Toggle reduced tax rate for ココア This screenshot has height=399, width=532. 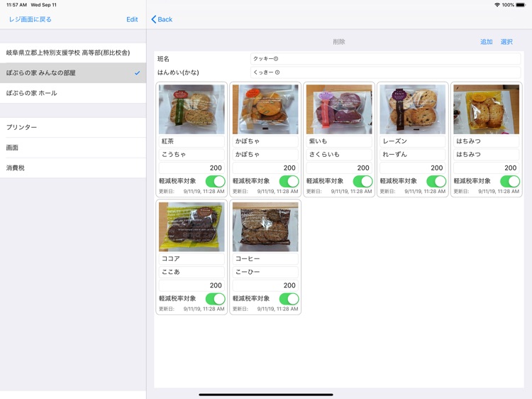click(x=216, y=299)
